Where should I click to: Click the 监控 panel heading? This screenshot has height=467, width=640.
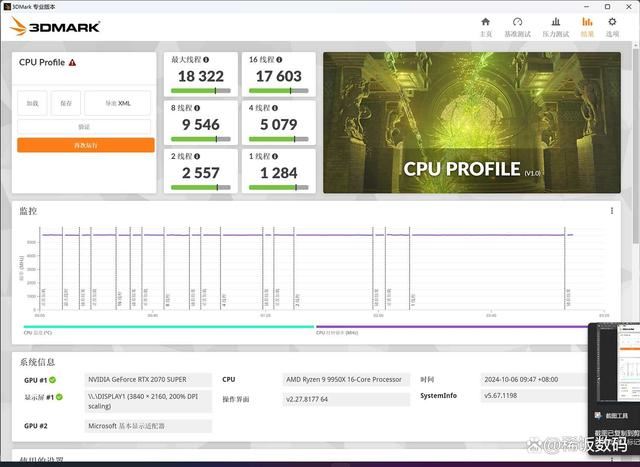28,211
